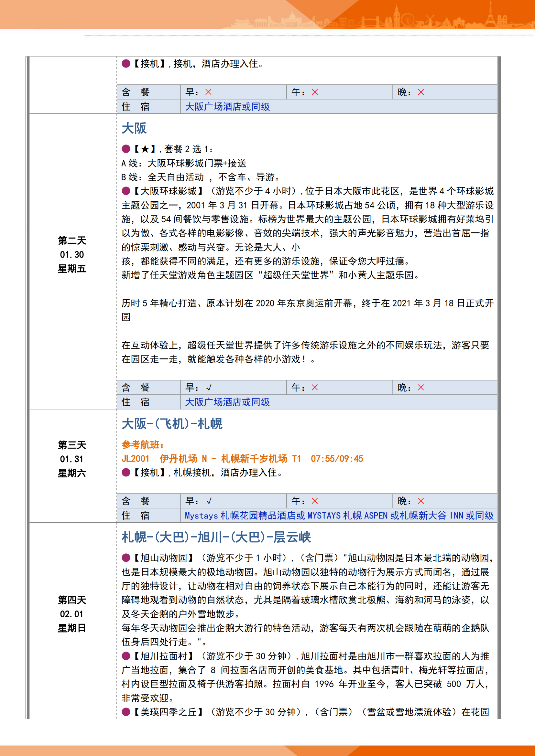Click the purple bullet before 【★】套餐2选1
This screenshot has width=535, height=756.
point(126,149)
